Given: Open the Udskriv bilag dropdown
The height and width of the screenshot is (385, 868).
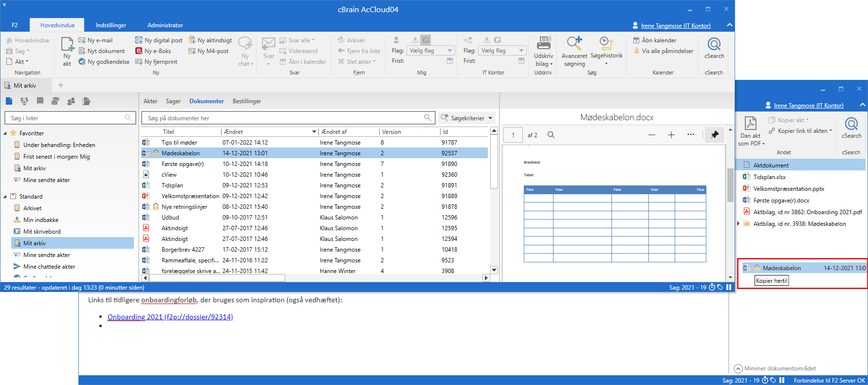Looking at the screenshot, I should (x=543, y=52).
